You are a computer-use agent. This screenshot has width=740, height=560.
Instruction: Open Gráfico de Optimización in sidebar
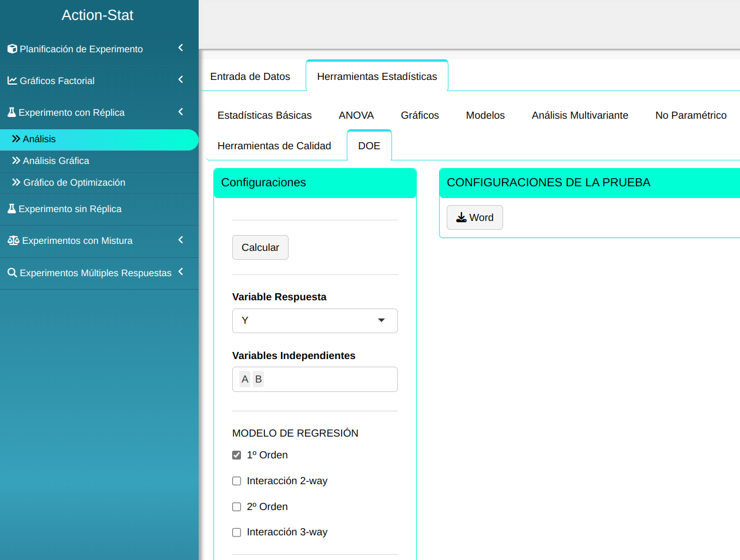[74, 182]
